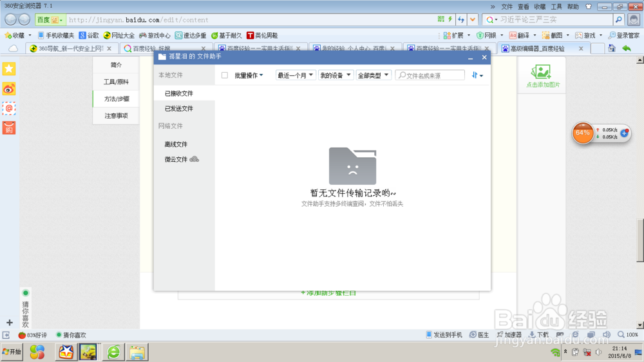Viewport: 644px width, 362px height.
Task: Open the yellow star favorites sidebar icon
Action: tap(9, 69)
